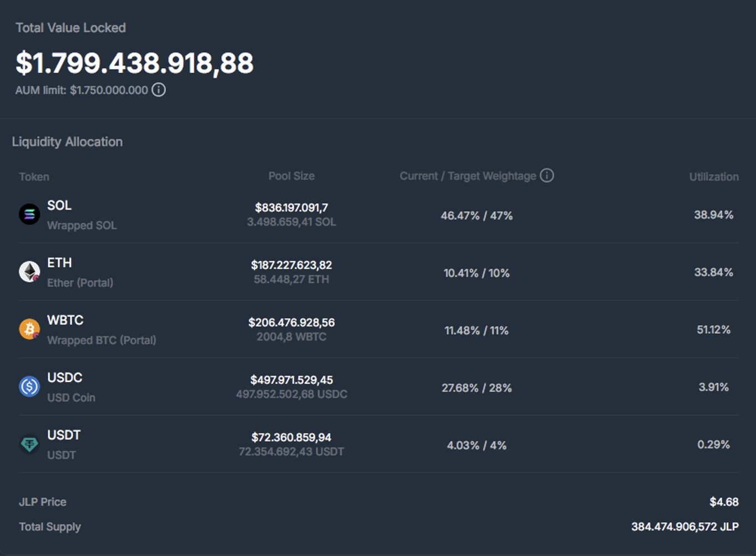Click the JLP price value $4.68
Image resolution: width=756 pixels, height=556 pixels.
(724, 502)
